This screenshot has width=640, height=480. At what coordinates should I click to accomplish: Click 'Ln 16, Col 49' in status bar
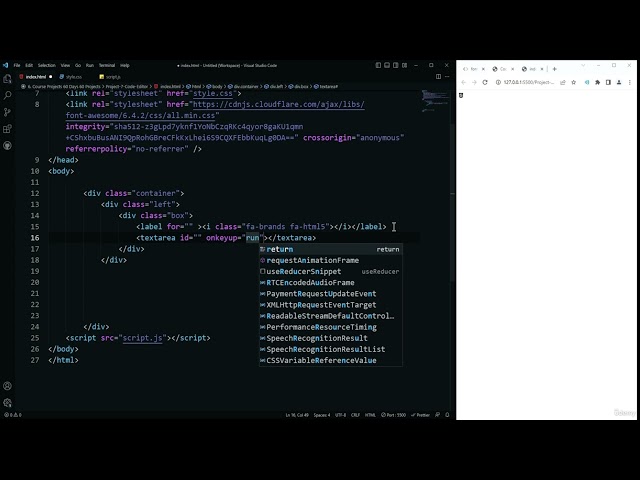pos(297,415)
